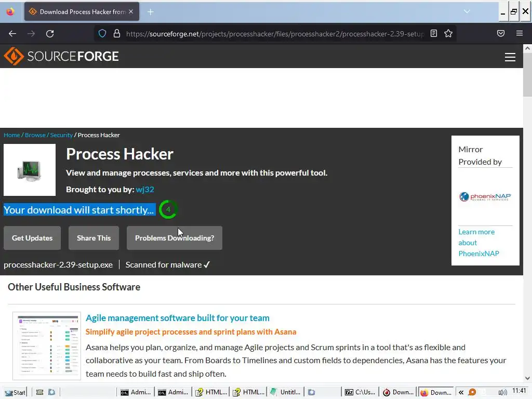Switch to second Admi... command prompt taskbar item
Image resolution: width=532 pixels, height=399 pixels.
coord(173,392)
